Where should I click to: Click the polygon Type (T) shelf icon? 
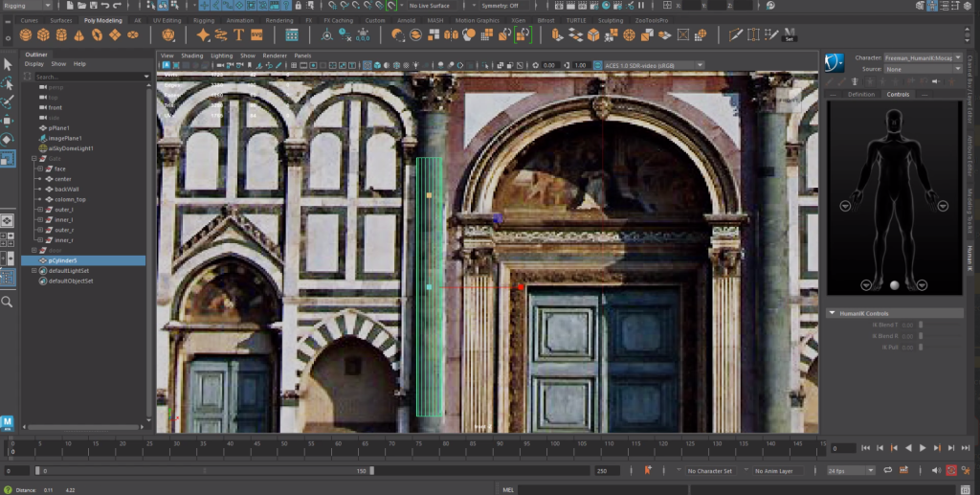[238, 35]
